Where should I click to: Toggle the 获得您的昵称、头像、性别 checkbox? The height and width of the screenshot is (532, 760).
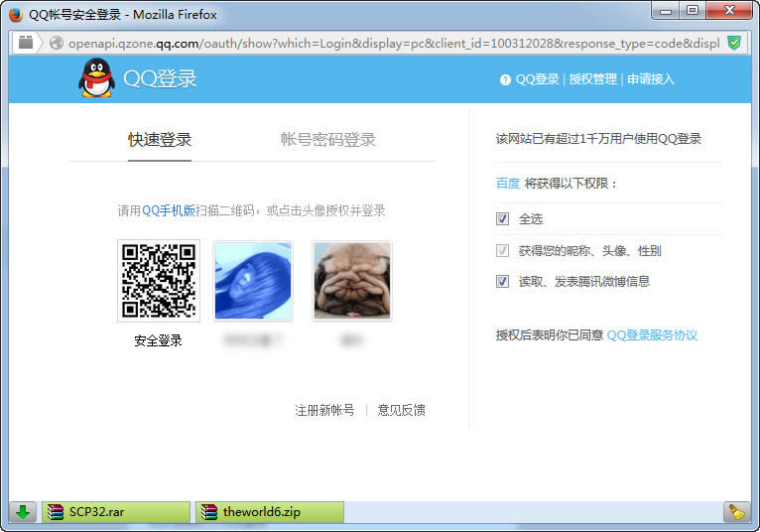503,250
